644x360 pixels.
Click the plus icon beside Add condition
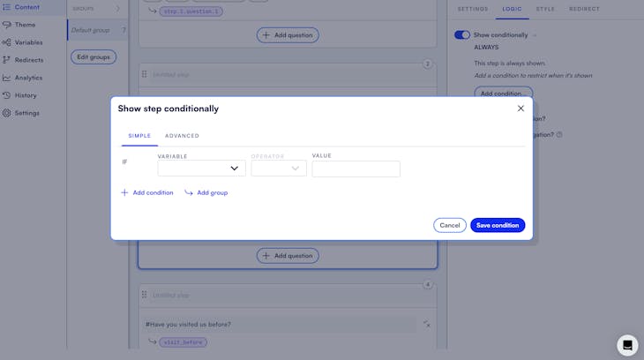(124, 192)
